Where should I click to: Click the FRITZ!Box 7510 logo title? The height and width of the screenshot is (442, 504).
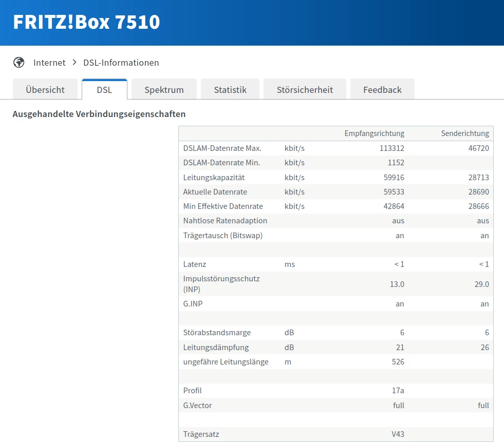[x=86, y=22]
